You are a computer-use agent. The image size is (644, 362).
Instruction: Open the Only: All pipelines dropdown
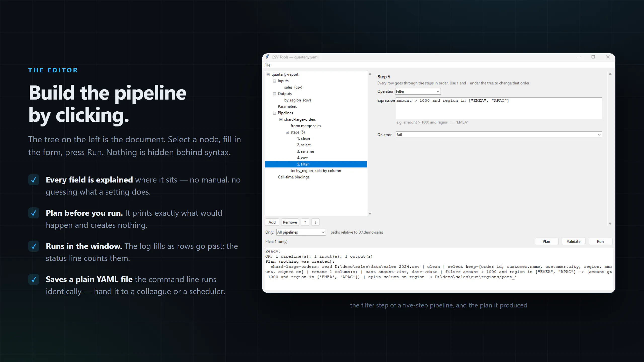301,232
